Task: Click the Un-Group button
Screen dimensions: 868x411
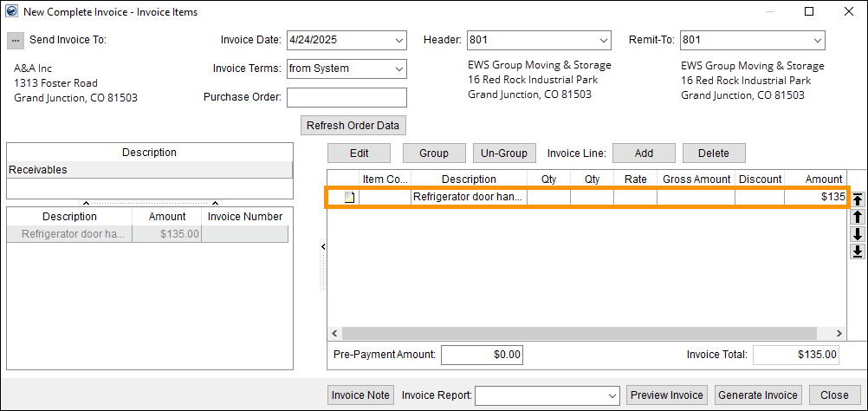Action: click(504, 153)
